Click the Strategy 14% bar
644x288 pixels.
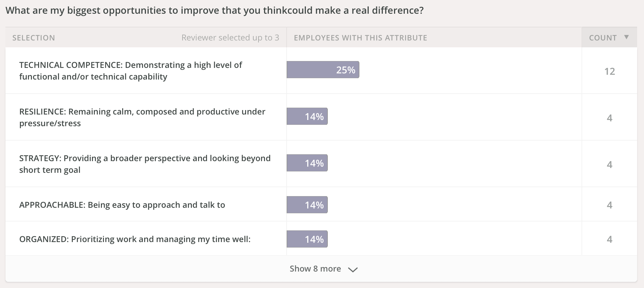(x=307, y=163)
